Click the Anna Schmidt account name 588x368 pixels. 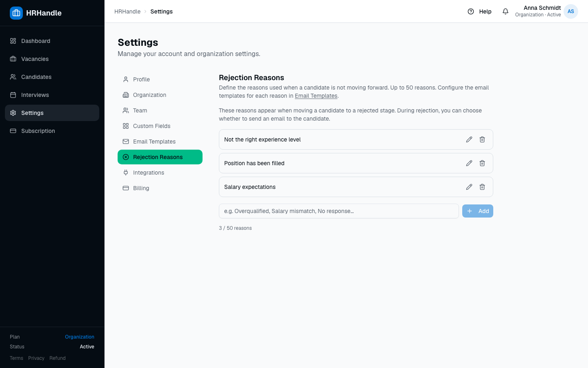click(x=542, y=8)
